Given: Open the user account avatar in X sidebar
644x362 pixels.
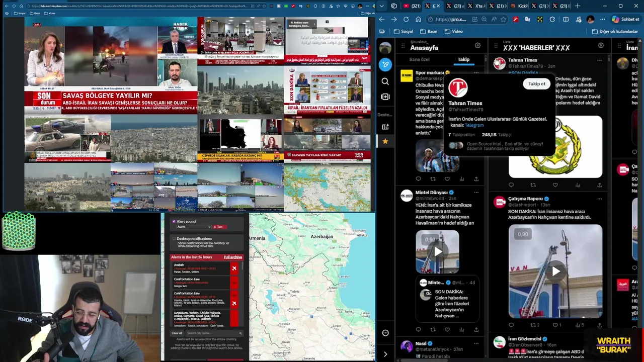Looking at the screenshot, I should click(385, 48).
